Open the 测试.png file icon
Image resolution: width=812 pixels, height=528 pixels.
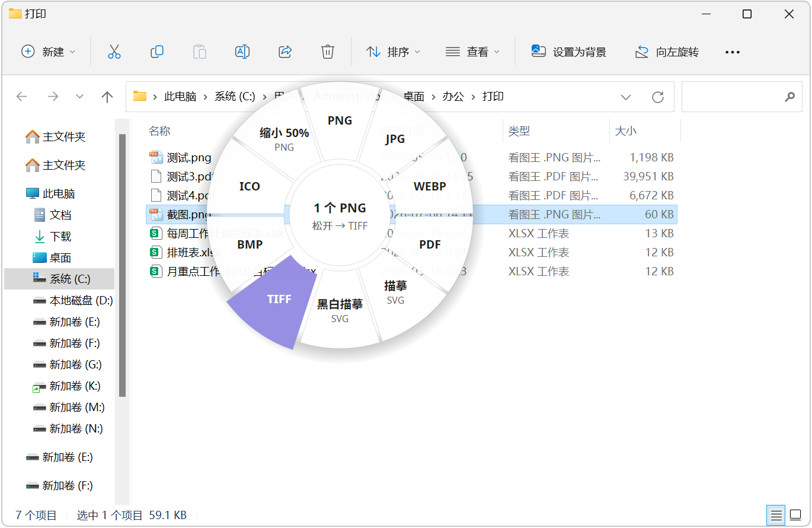click(156, 157)
